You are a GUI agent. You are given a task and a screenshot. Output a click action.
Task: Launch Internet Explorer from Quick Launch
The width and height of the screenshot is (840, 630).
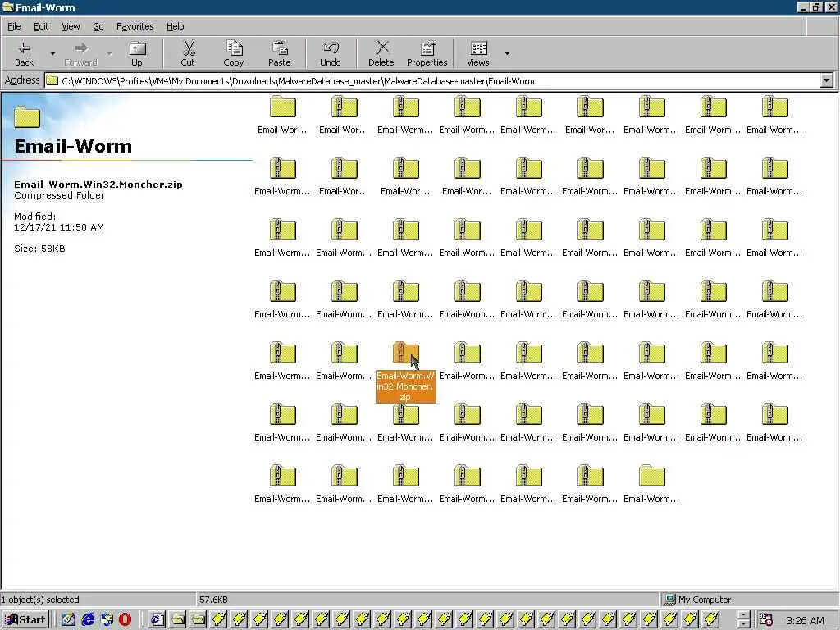pos(88,620)
